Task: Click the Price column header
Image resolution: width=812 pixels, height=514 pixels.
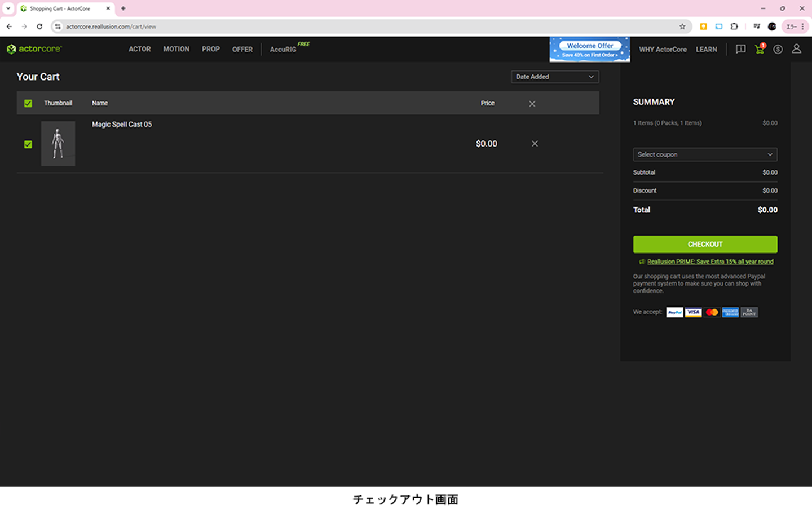Action: click(x=488, y=103)
